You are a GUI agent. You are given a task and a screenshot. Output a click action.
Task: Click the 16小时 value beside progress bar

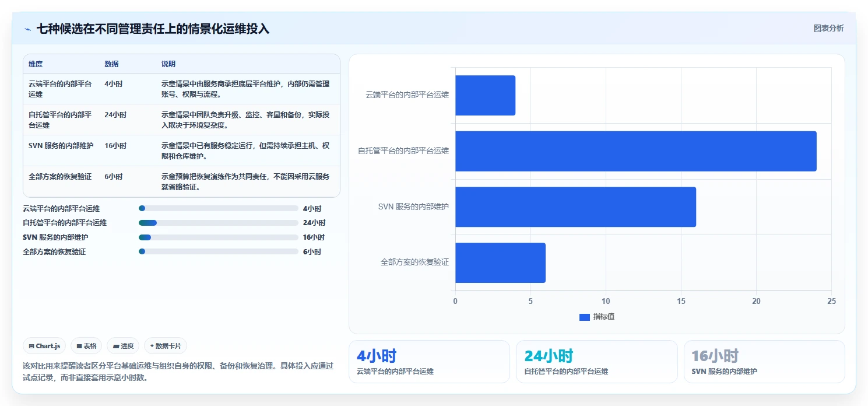(x=314, y=237)
